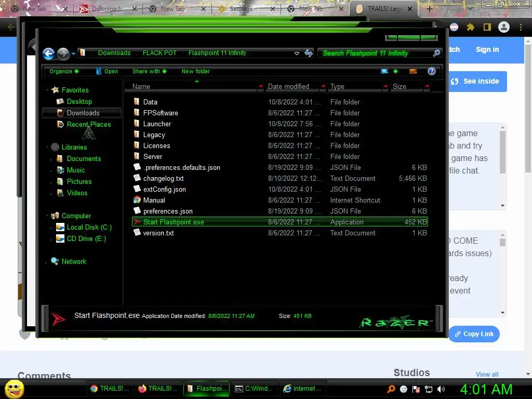The height and width of the screenshot is (399, 532).
Task: Click the Explorer back arrow button
Action: pyautogui.click(x=48, y=54)
